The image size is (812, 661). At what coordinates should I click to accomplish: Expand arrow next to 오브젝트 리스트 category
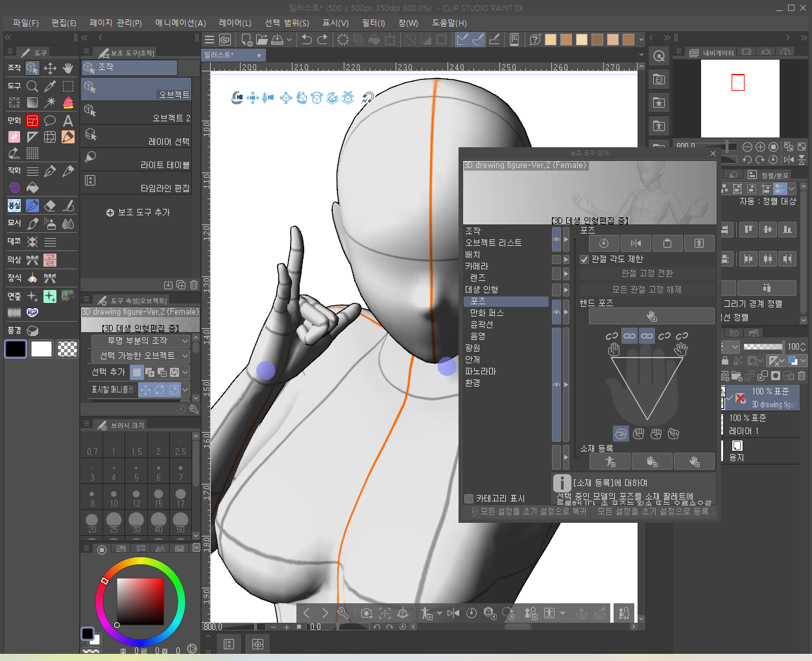pyautogui.click(x=566, y=239)
